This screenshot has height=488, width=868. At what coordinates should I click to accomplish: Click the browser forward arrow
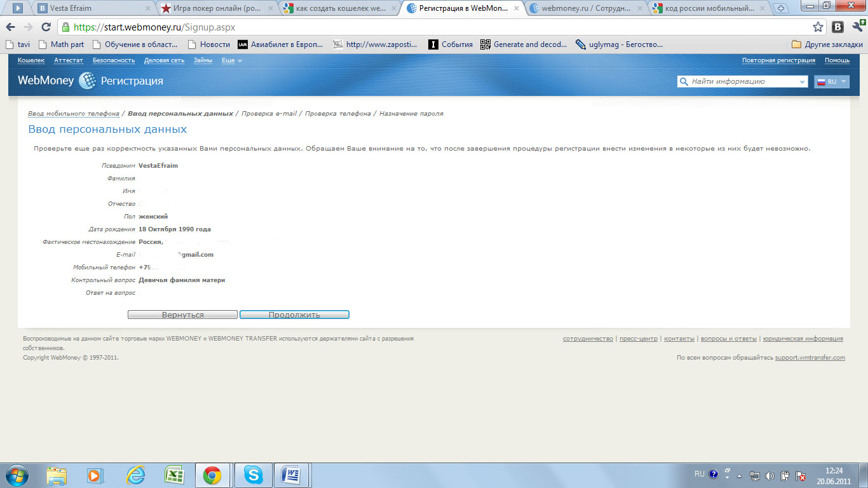[x=28, y=27]
